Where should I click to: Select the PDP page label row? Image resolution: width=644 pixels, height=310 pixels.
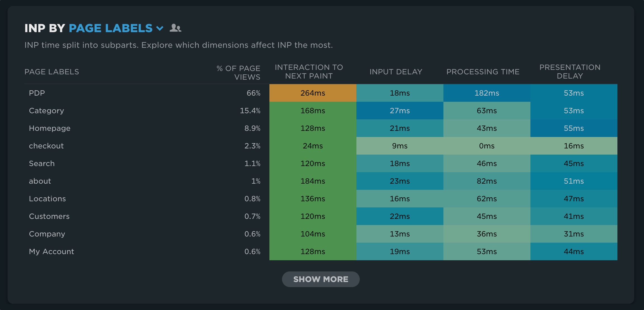[37, 93]
